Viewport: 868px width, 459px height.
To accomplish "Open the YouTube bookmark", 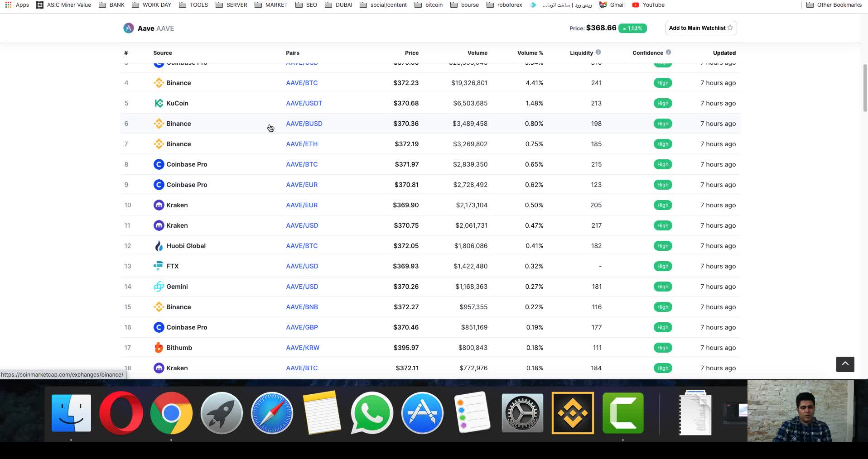I will click(x=648, y=5).
